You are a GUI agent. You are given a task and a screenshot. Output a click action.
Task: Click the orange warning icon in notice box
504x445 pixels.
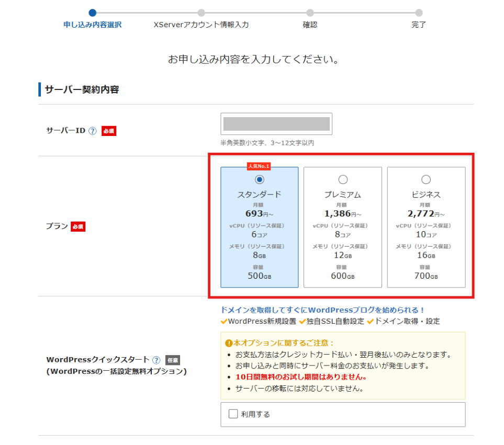click(x=229, y=343)
